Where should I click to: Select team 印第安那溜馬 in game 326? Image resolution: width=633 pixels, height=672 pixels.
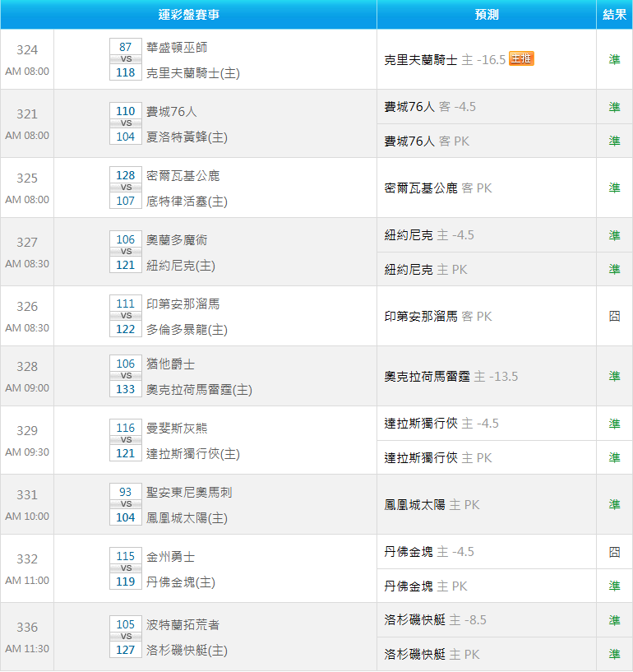183,304
